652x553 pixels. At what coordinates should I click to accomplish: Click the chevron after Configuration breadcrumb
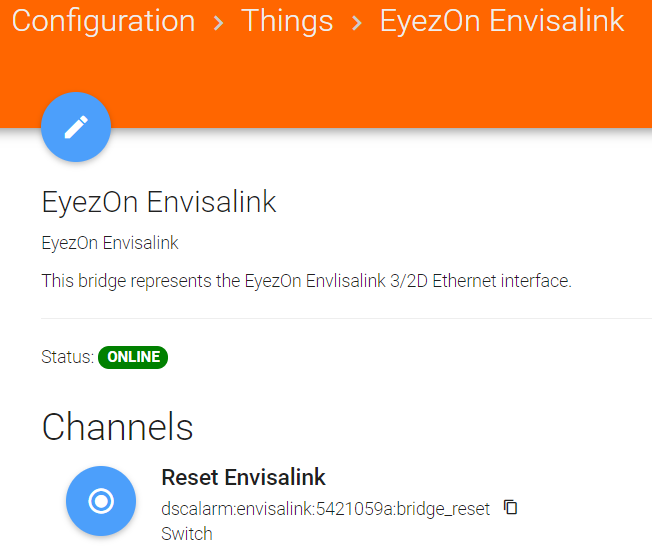218,23
